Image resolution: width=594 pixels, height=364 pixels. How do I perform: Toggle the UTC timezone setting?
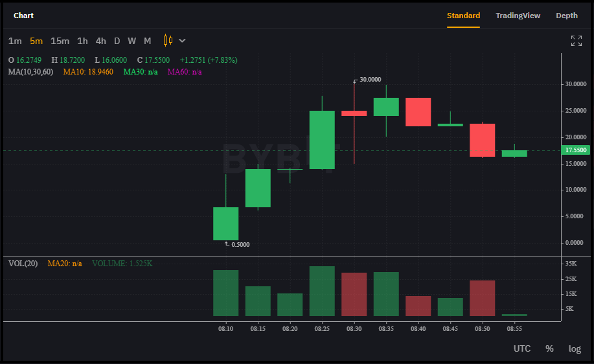pyautogui.click(x=522, y=348)
